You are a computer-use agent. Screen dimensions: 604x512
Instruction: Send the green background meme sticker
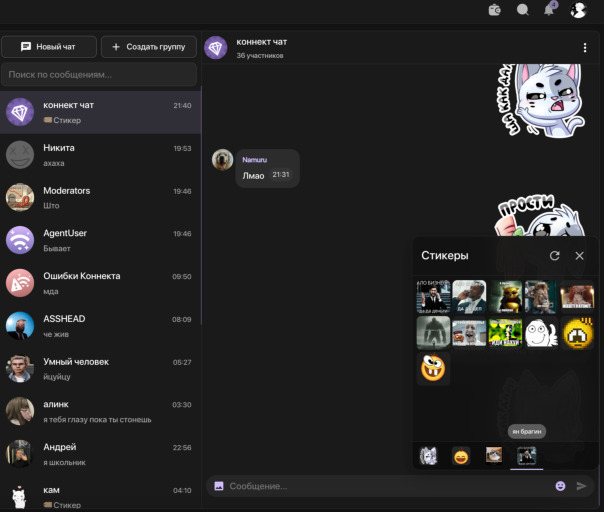pyautogui.click(x=505, y=332)
